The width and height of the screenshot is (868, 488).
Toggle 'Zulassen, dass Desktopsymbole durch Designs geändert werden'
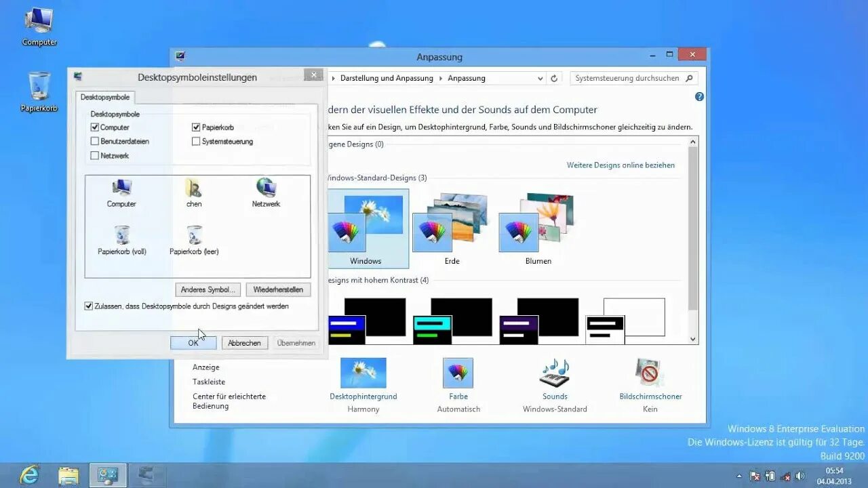click(88, 306)
